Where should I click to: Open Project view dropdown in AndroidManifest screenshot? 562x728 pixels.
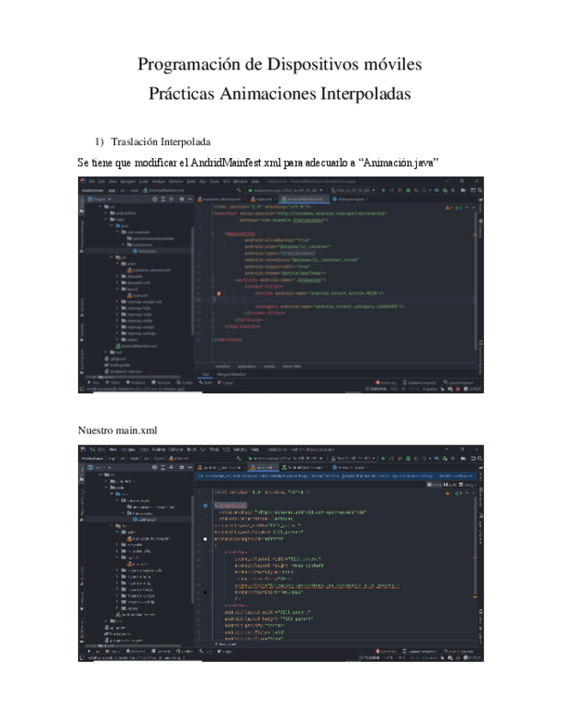[100, 198]
